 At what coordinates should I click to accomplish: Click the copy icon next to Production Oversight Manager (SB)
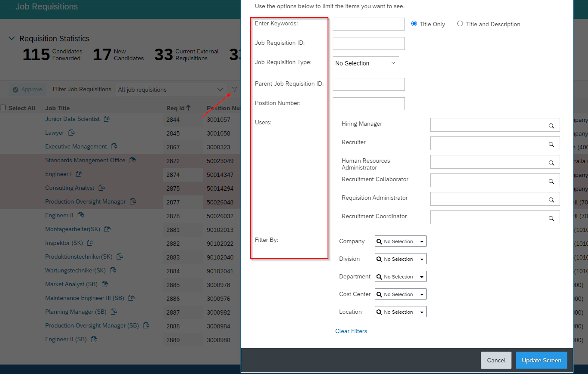(146, 325)
